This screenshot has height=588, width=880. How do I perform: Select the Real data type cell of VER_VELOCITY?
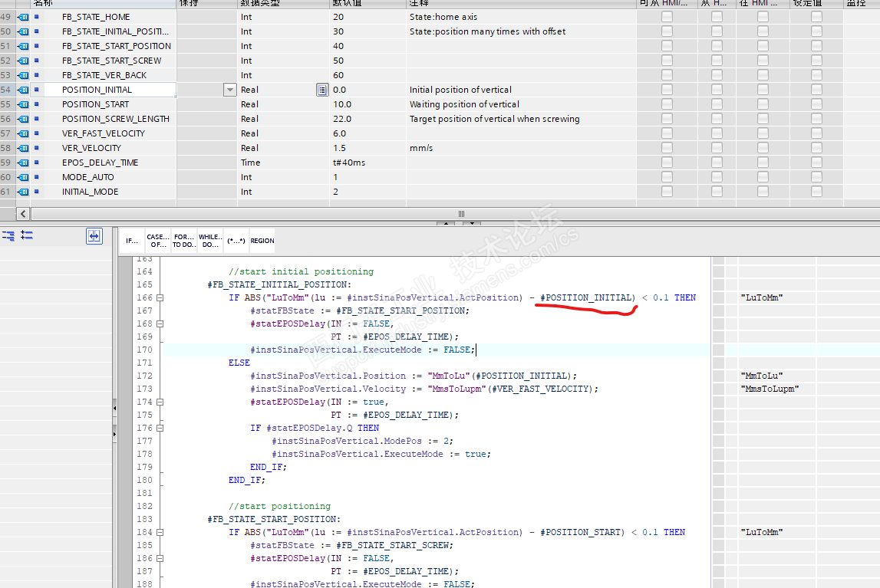[x=283, y=148]
